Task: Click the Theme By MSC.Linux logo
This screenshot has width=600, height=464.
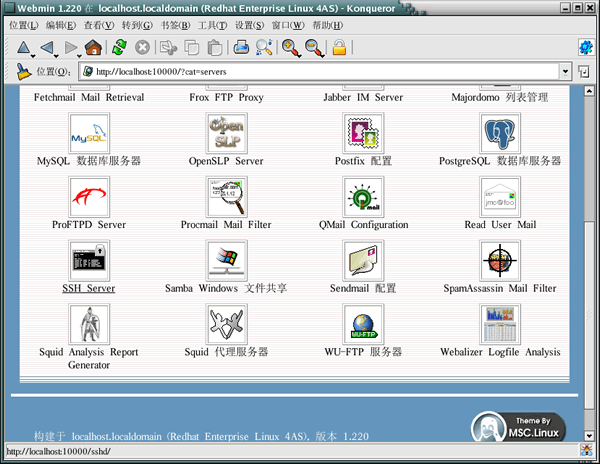Action: click(518, 427)
